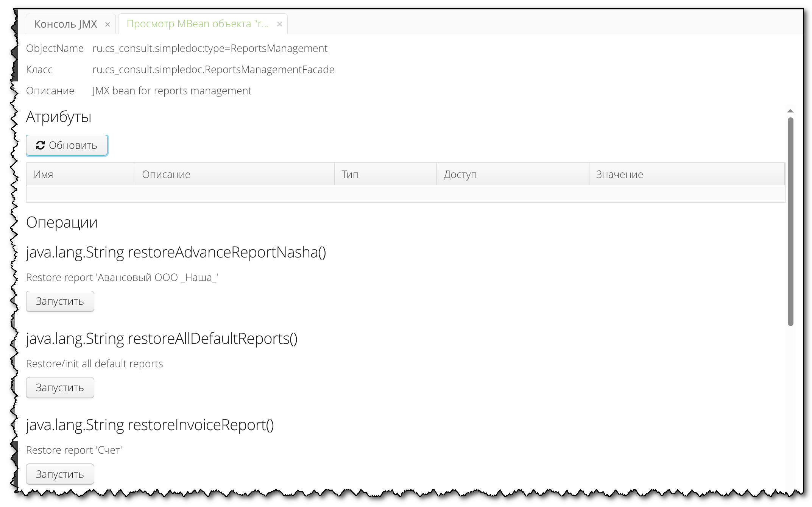Screen dimensions: 812x507
Task: Switch to the Консоль JMX tab
Action: [x=65, y=24]
